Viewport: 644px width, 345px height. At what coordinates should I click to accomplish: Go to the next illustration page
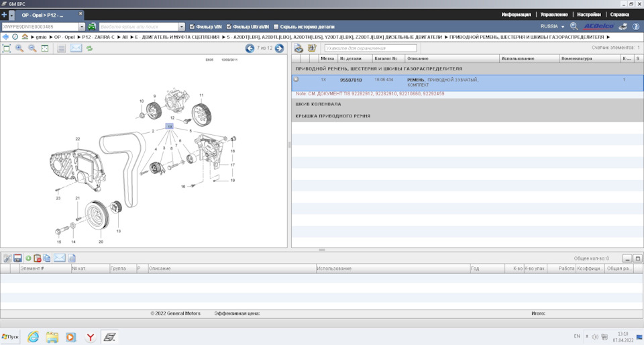click(280, 48)
